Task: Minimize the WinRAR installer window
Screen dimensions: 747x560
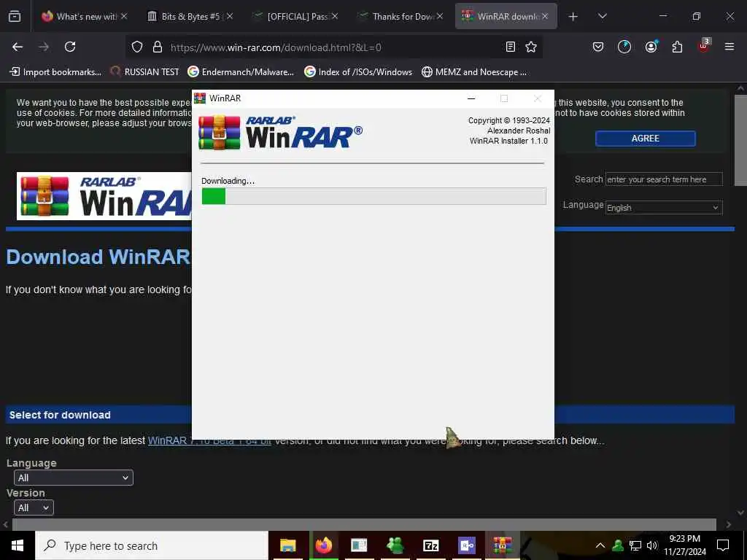Action: coord(471,98)
